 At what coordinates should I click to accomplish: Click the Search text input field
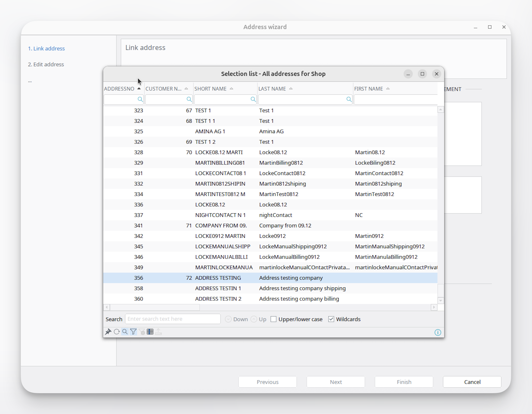(x=173, y=319)
